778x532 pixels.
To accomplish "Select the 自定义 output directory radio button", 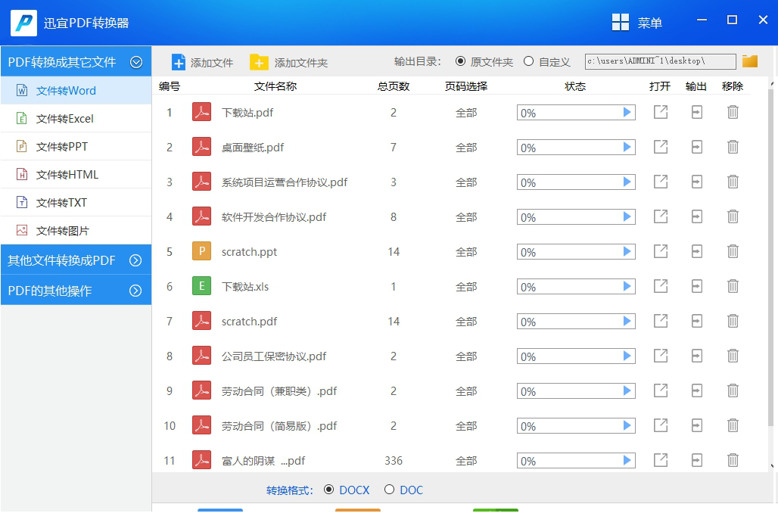I will click(x=527, y=61).
